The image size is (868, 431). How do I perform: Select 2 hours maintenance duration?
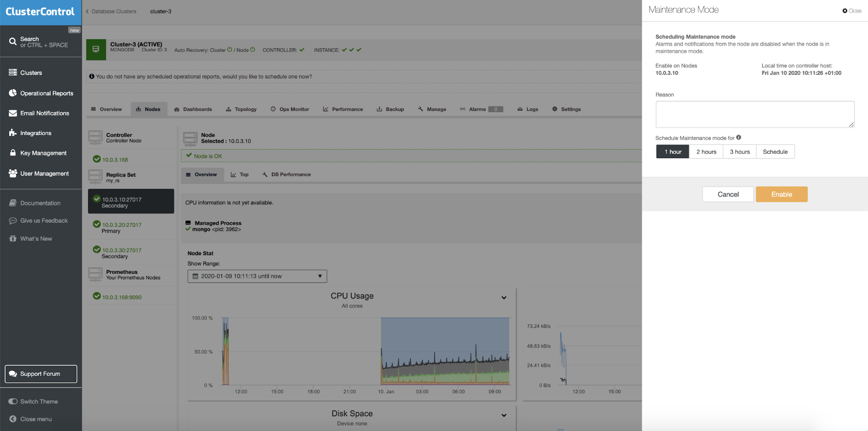pyautogui.click(x=706, y=152)
